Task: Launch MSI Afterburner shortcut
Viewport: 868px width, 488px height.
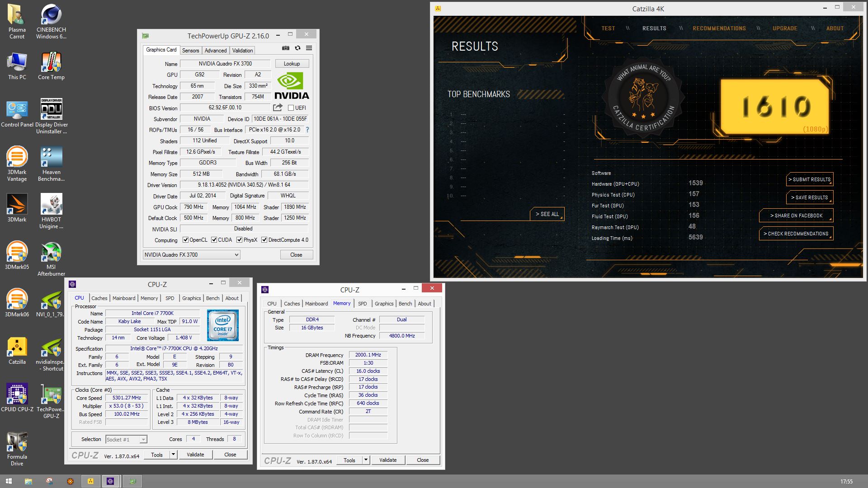Action: point(51,259)
